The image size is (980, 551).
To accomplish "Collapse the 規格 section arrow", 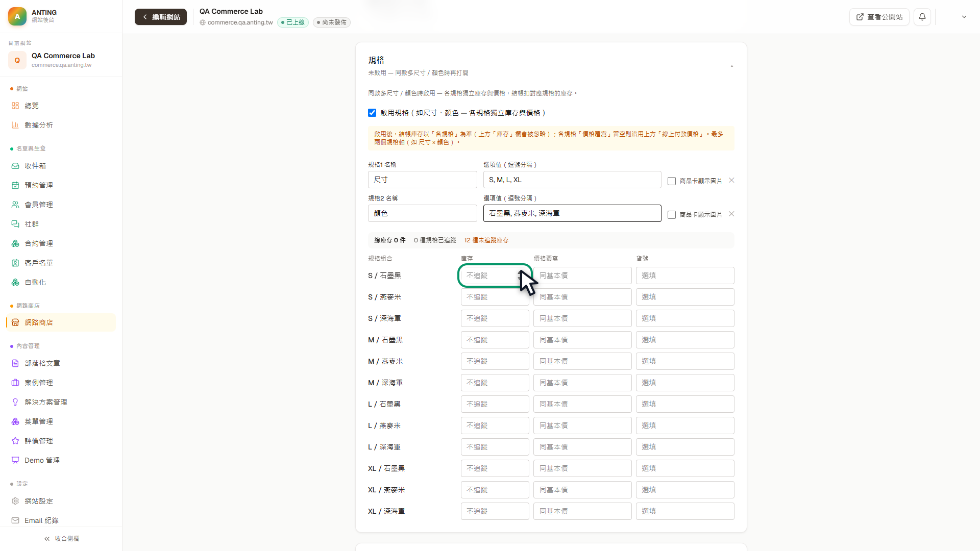I will pos(731,66).
